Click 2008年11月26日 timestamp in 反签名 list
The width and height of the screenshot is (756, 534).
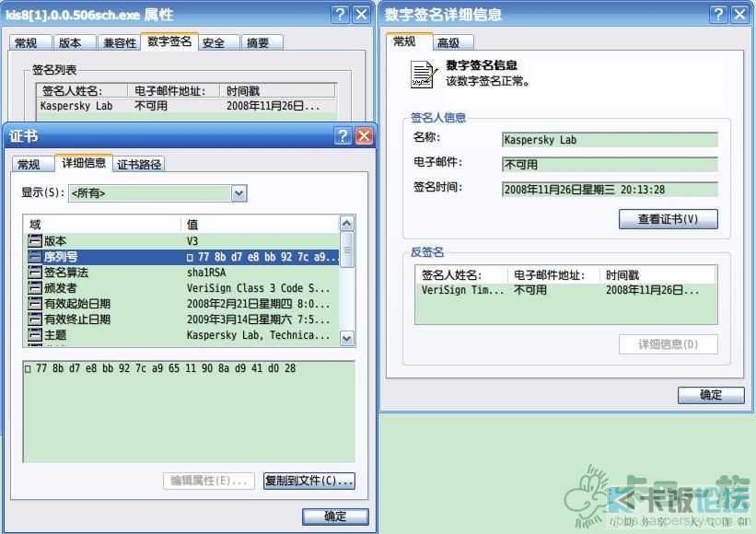coord(652,290)
